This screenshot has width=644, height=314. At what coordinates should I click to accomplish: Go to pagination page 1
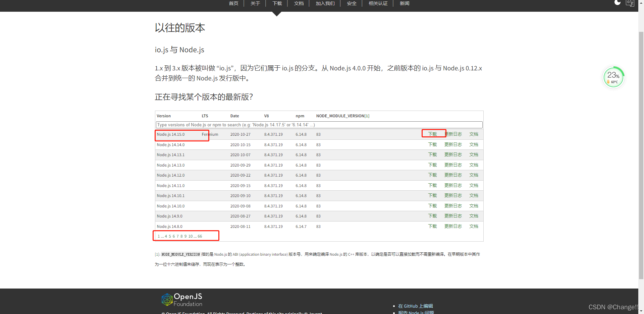tap(159, 236)
